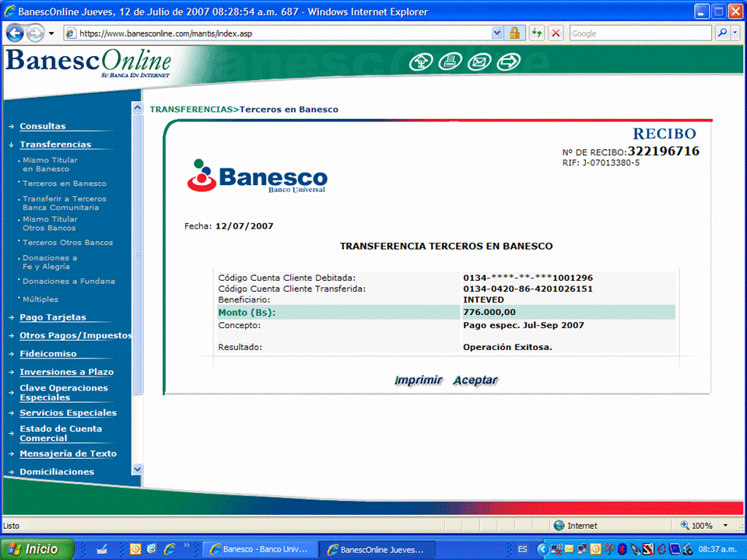747x560 pixels.
Task: Select Terceros en Banesco submenu item
Action: pos(65,184)
